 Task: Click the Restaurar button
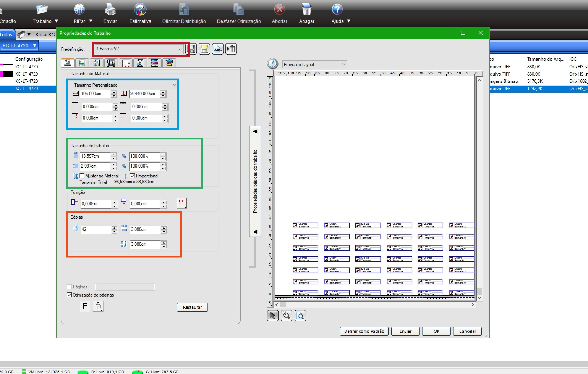click(x=192, y=307)
